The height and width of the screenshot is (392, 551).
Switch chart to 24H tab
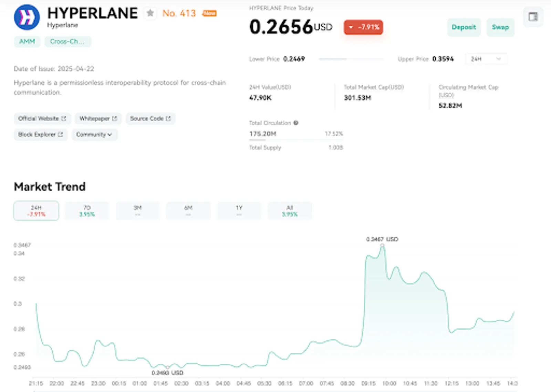pos(36,211)
